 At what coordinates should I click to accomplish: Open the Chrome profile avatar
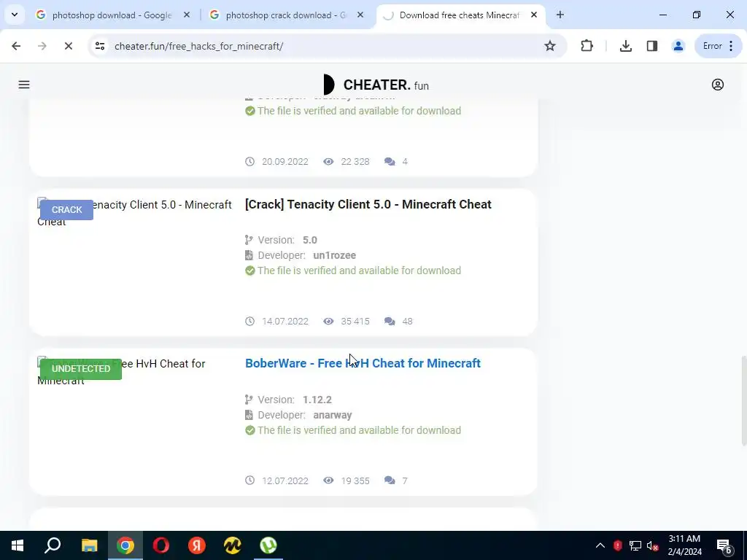[x=678, y=46]
